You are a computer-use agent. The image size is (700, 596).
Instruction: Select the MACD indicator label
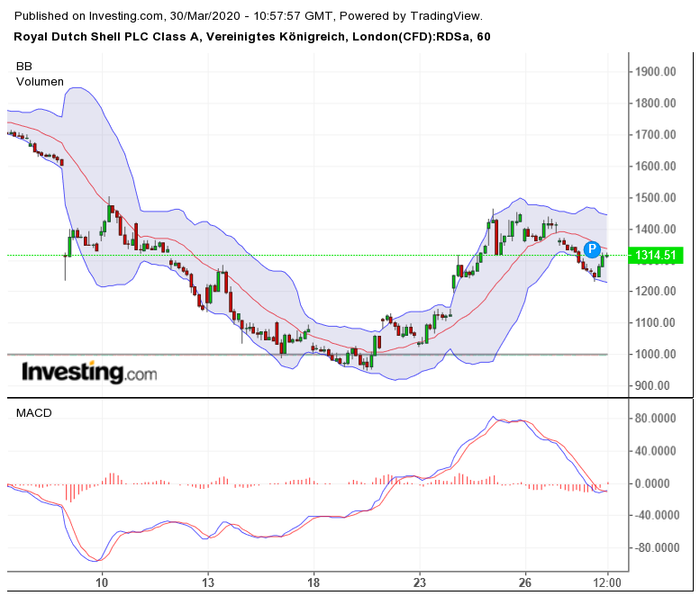point(34,413)
